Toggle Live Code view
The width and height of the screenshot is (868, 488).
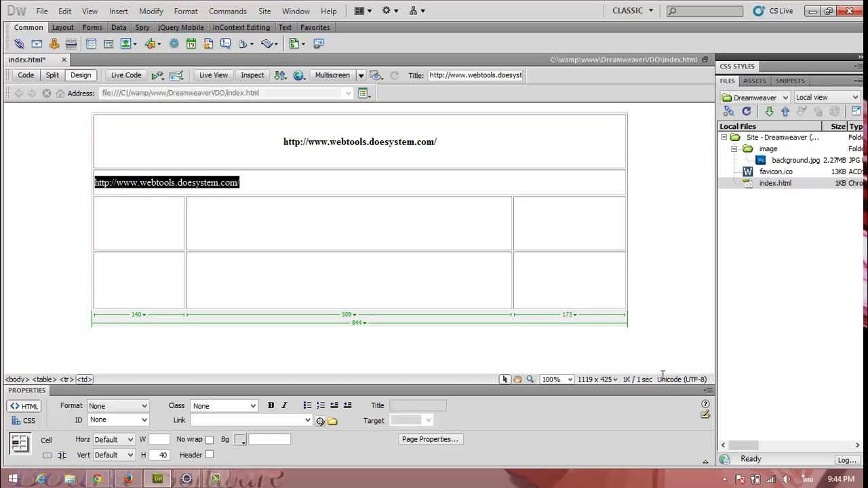coord(126,75)
